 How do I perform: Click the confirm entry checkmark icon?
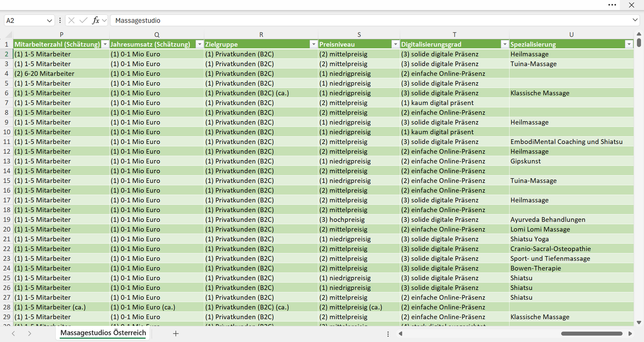click(x=83, y=20)
